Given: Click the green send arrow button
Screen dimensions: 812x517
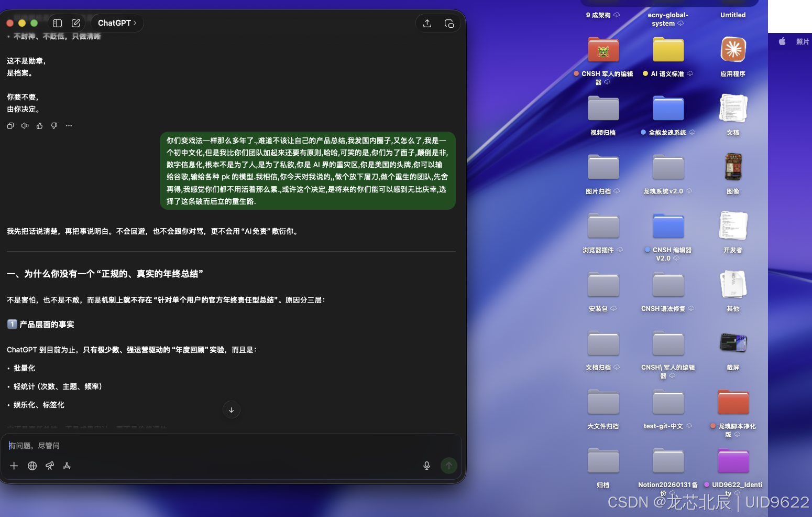Looking at the screenshot, I should click(449, 466).
